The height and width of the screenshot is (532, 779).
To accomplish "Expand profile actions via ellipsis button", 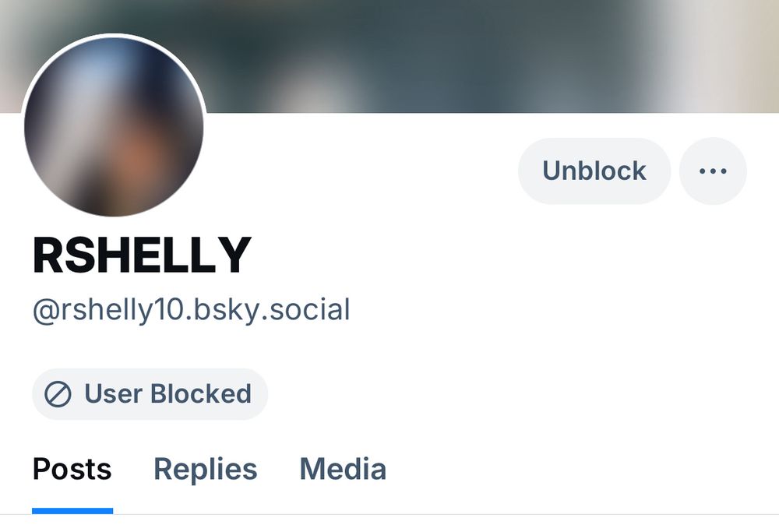I will [713, 171].
